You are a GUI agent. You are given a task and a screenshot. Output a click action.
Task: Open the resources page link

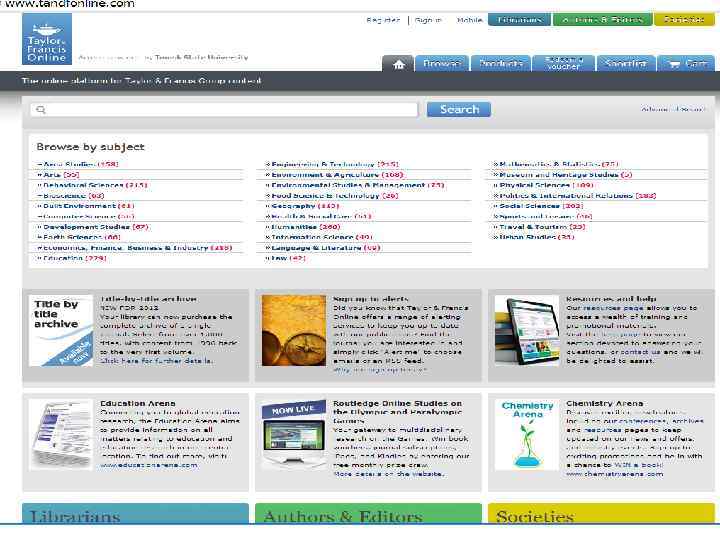(x=613, y=308)
